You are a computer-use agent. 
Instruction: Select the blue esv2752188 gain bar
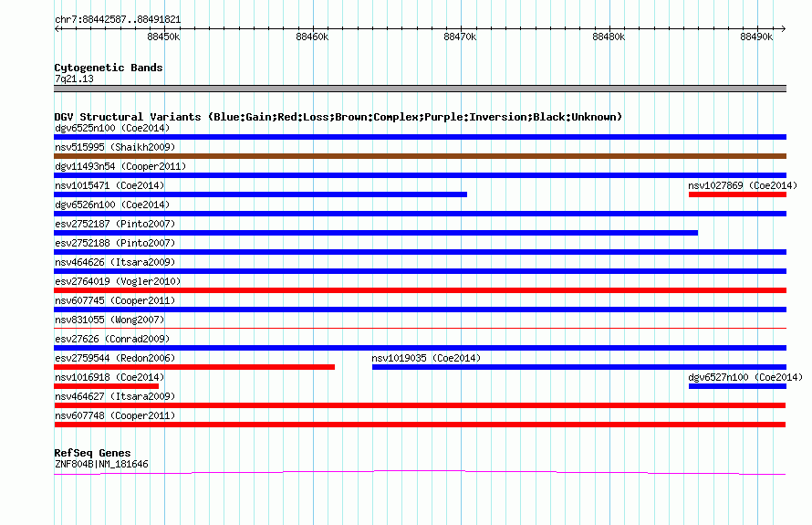[x=420, y=252]
